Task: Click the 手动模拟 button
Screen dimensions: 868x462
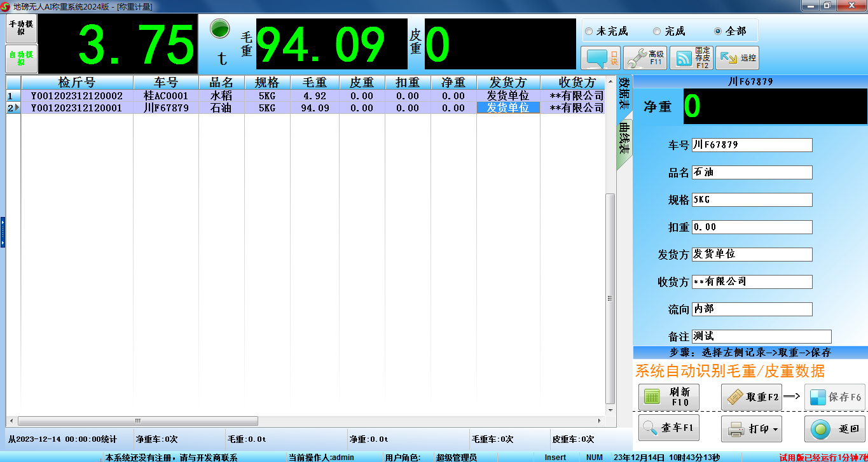Action: coord(22,28)
